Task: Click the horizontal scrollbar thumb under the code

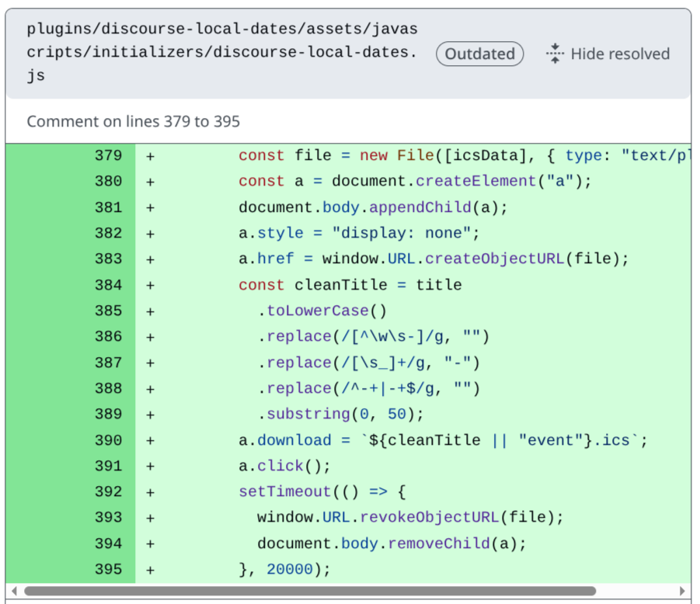Action: (x=309, y=591)
